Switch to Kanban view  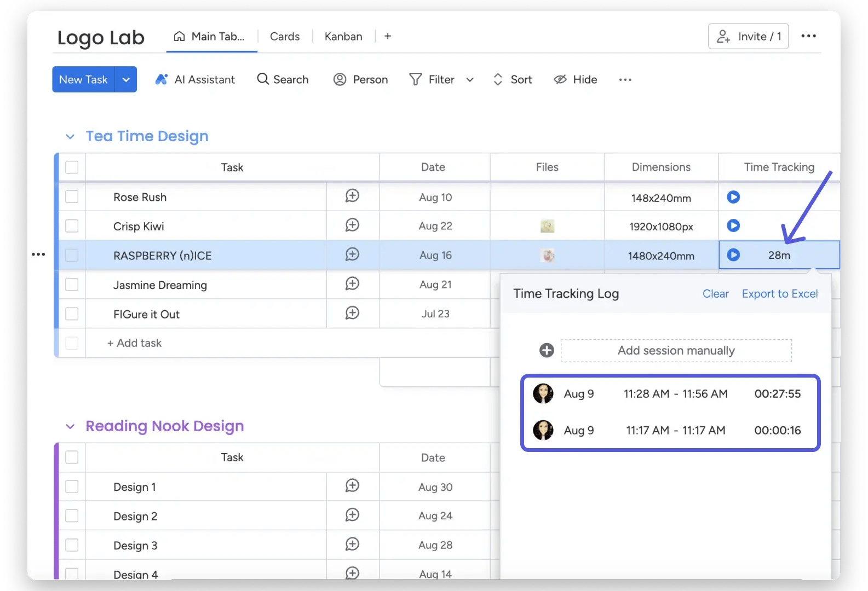click(343, 37)
